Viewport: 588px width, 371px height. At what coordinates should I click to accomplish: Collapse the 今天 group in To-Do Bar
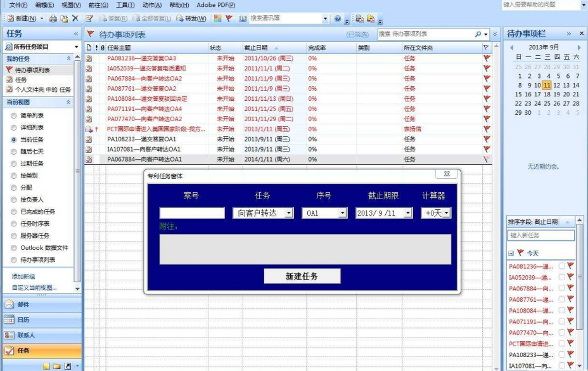tap(511, 254)
